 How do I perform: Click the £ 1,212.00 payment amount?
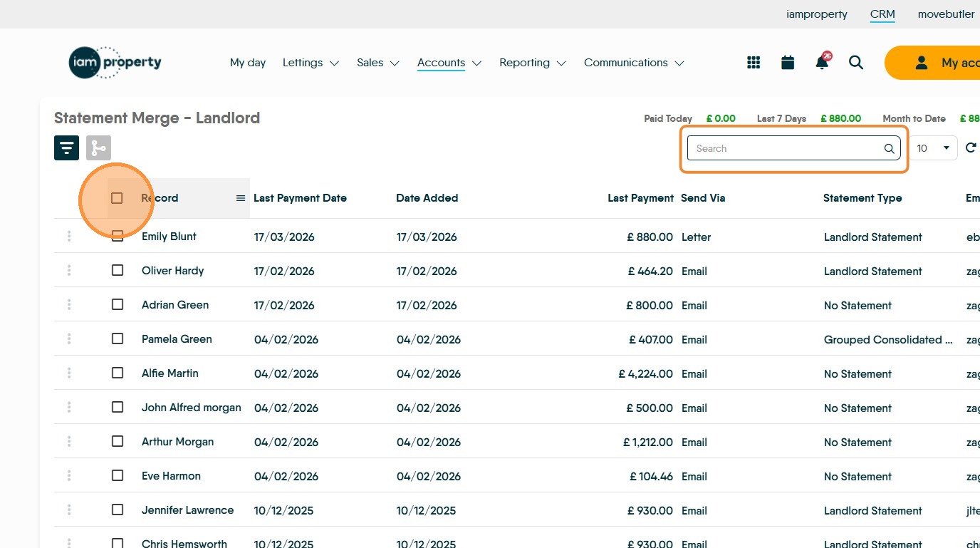point(648,442)
